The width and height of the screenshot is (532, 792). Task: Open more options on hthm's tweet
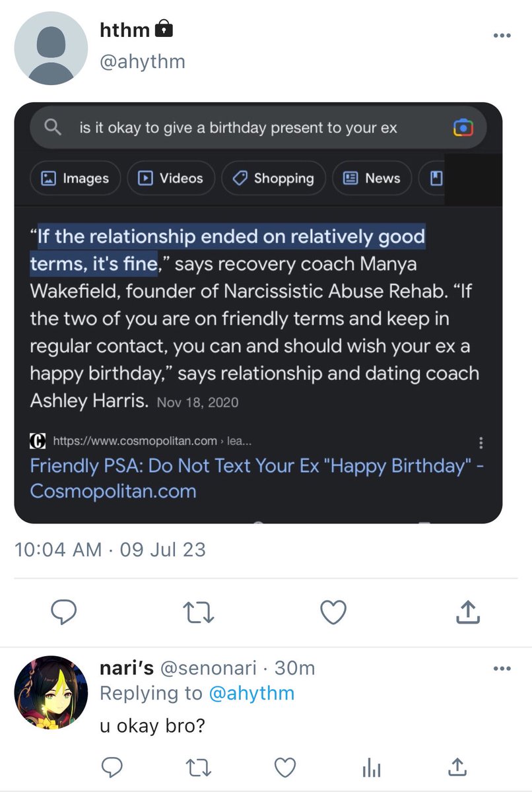[x=502, y=36]
